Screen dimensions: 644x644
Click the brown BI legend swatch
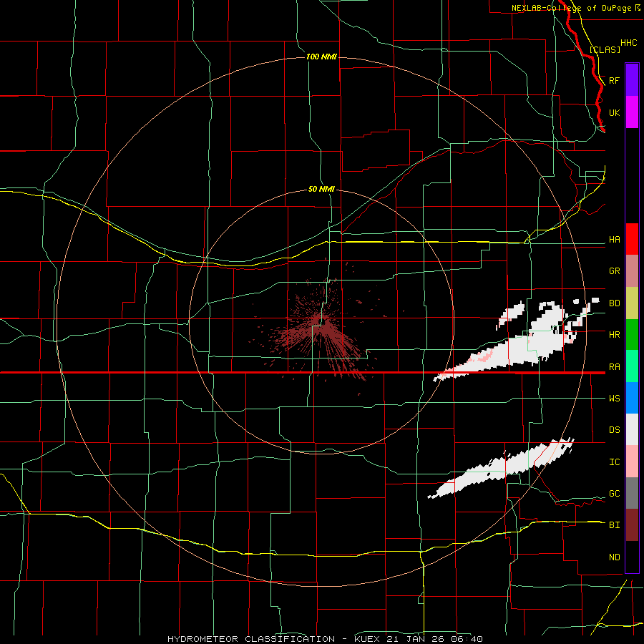[632, 525]
